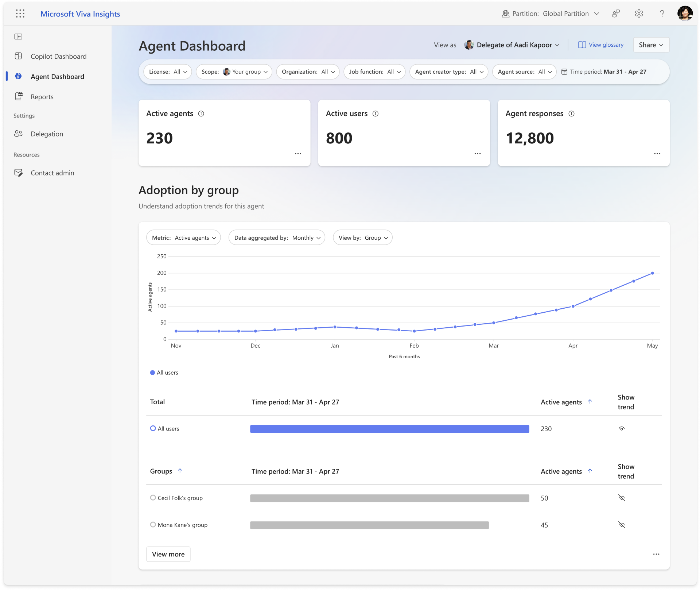Open more options on Agent responses card
Screen dimensions: 700x590
657,154
